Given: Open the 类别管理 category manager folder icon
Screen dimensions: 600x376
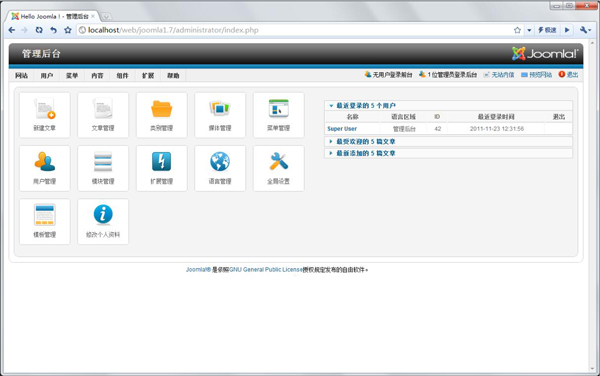Looking at the screenshot, I should [161, 115].
